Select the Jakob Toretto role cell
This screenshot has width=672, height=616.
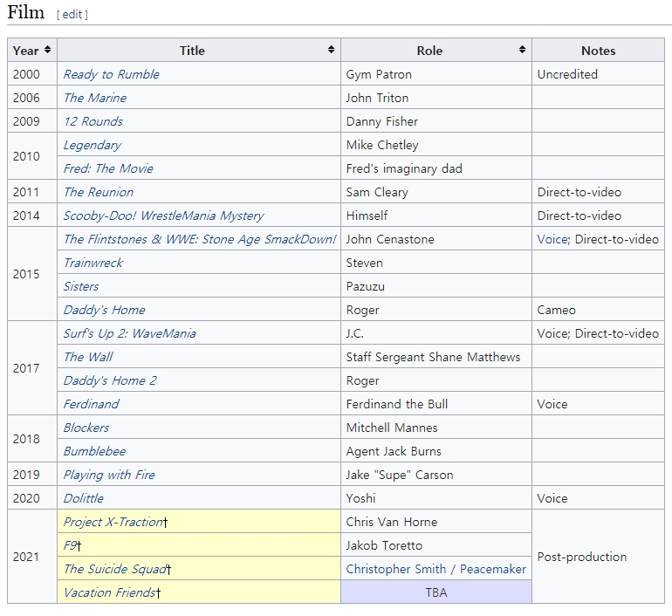pos(436,545)
